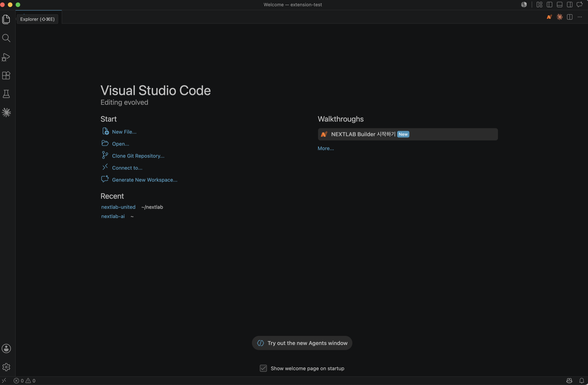Click the New File page icon
Image resolution: width=588 pixels, height=385 pixels.
coord(105,131)
